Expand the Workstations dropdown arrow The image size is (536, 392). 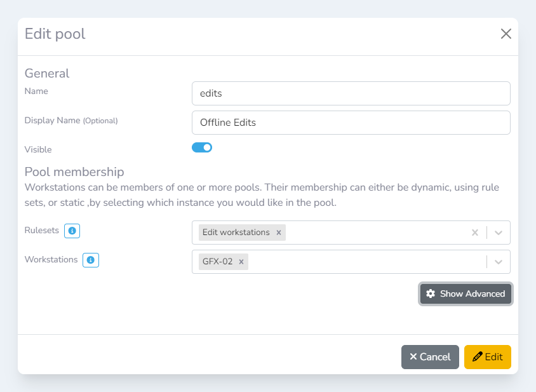tap(499, 262)
